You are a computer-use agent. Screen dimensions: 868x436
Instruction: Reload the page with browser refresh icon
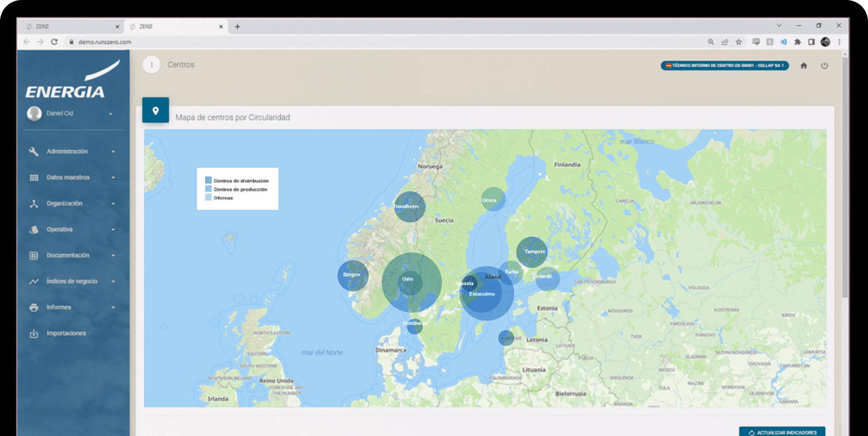54,42
